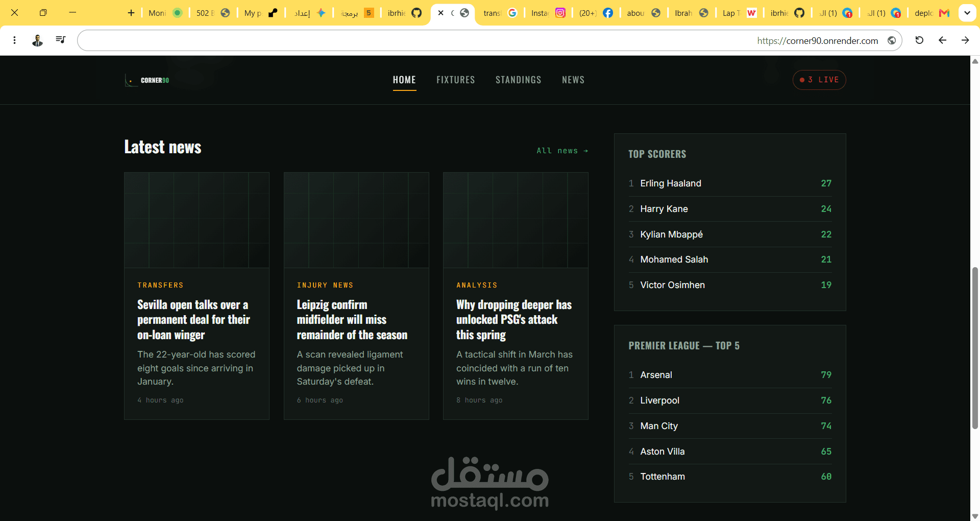Select Liverpool in Premier League top 5
The height and width of the screenshot is (521, 980).
730,400
